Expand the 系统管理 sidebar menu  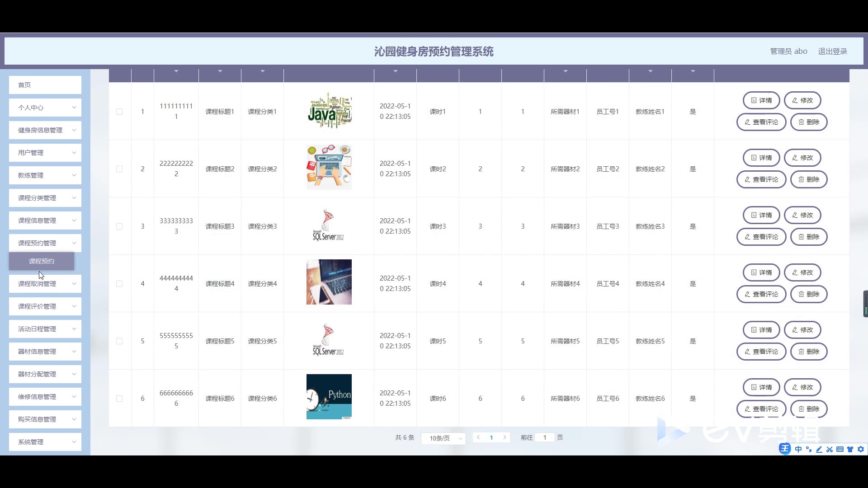pos(45,442)
